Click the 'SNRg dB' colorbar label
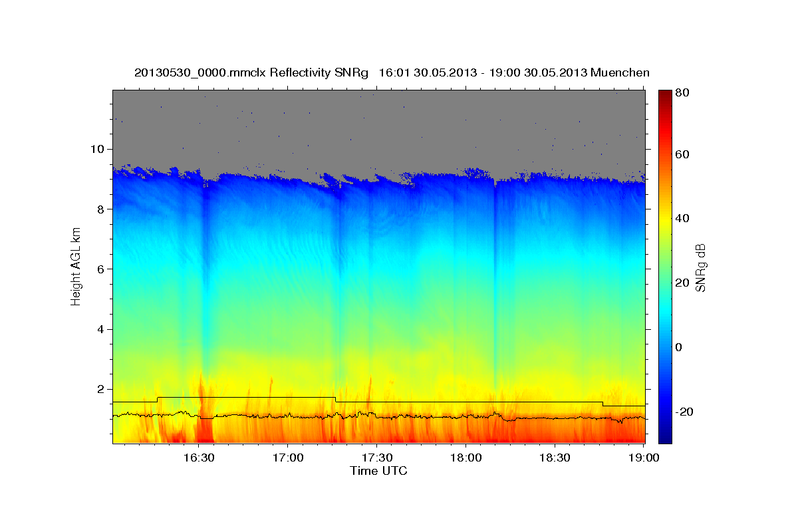 click(700, 268)
